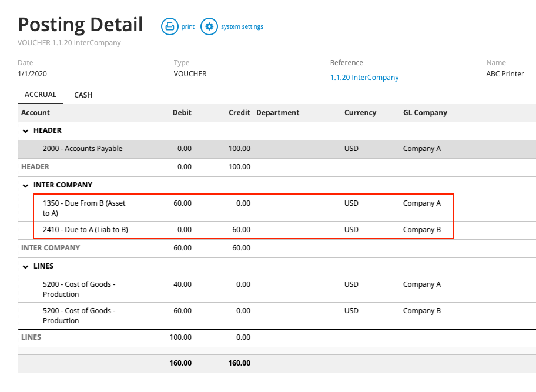Image resolution: width=536 pixels, height=392 pixels.
Task: Click the Account column header
Action: click(x=35, y=113)
